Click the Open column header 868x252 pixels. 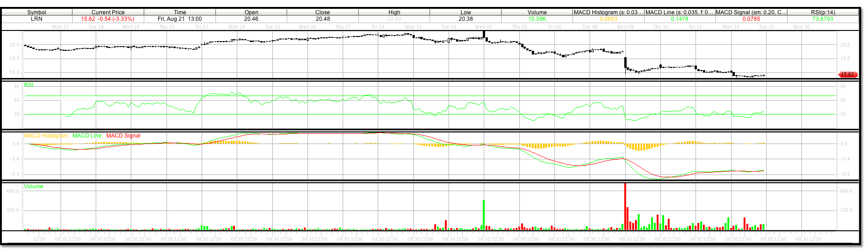[x=251, y=12]
